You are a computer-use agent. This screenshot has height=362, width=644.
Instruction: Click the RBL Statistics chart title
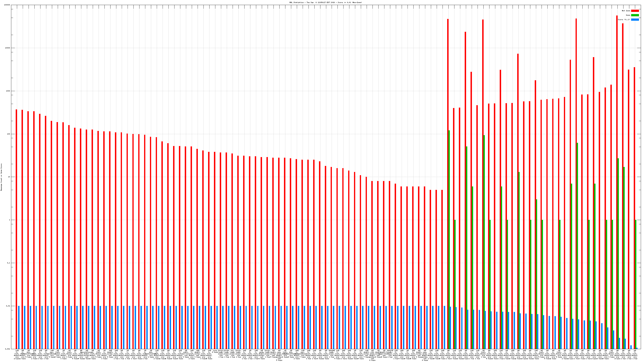325,2
